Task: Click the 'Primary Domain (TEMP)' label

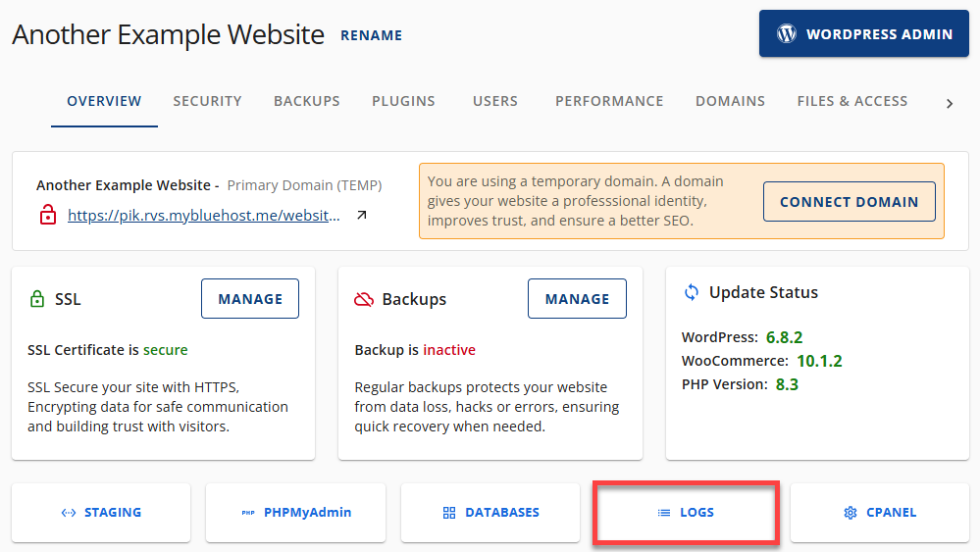Action: pos(304,185)
